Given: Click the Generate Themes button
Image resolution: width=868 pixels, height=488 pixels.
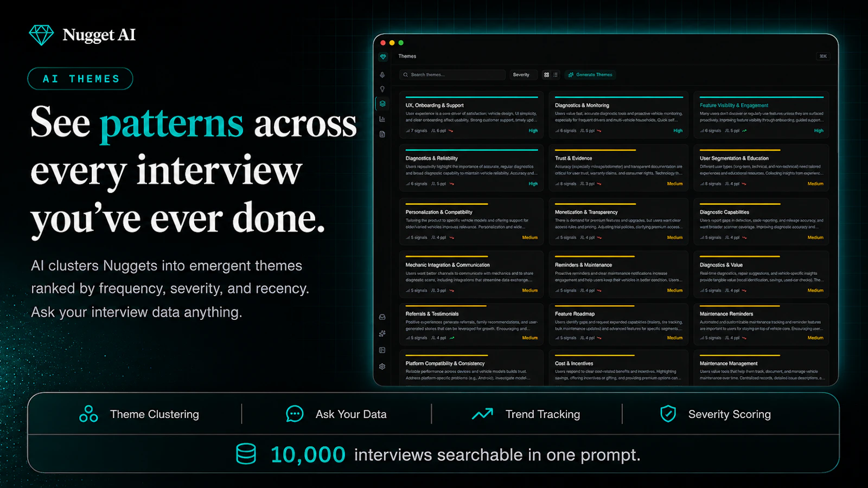Looking at the screenshot, I should point(590,75).
